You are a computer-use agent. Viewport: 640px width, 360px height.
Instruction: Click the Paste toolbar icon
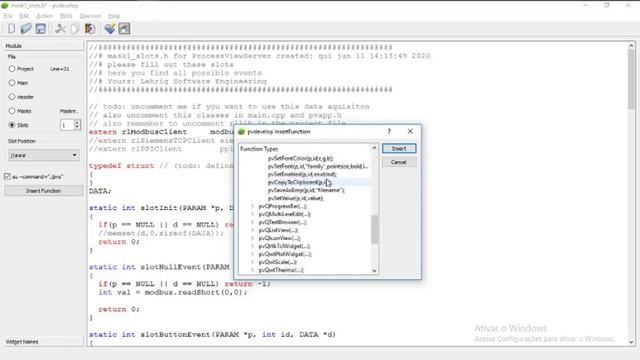(x=90, y=29)
